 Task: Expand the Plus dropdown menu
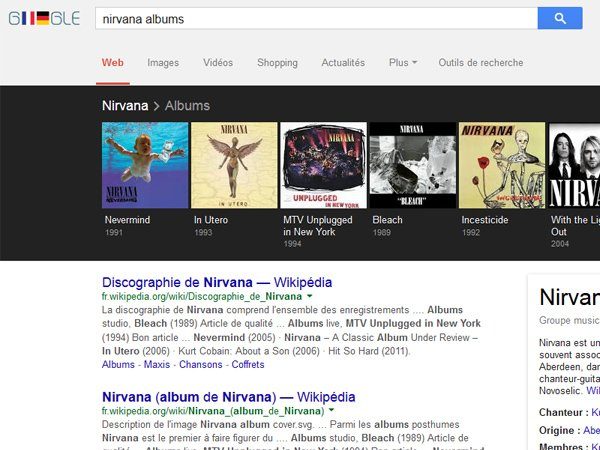click(403, 63)
